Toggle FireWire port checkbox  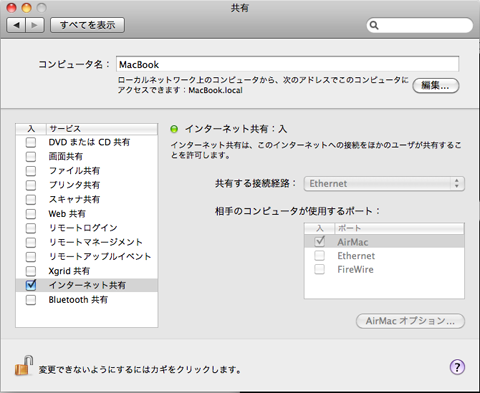(x=320, y=269)
